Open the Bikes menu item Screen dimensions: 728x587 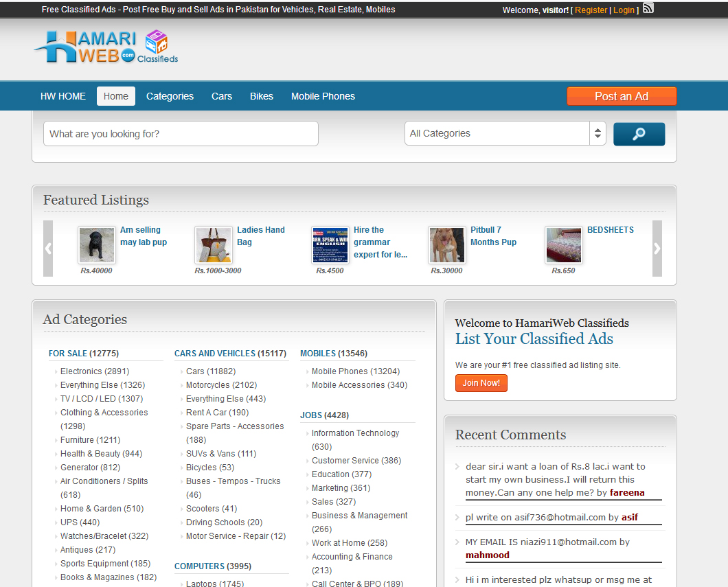pyautogui.click(x=262, y=96)
